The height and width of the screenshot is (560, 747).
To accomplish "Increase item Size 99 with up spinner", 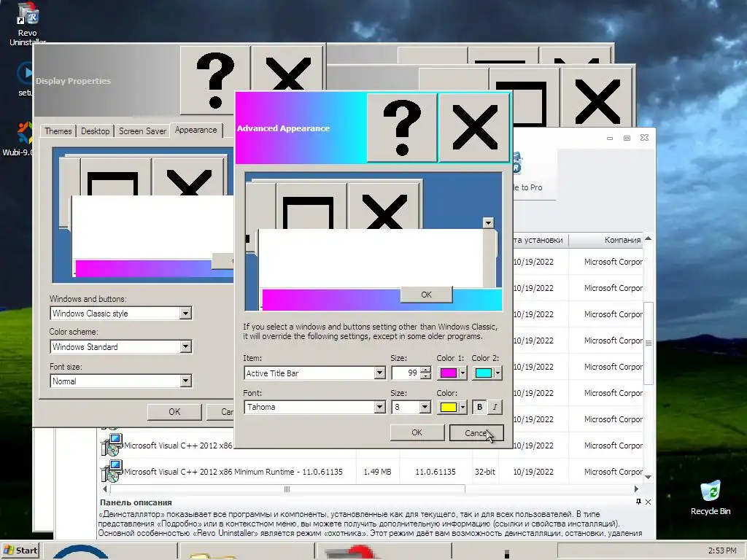I will click(x=425, y=370).
